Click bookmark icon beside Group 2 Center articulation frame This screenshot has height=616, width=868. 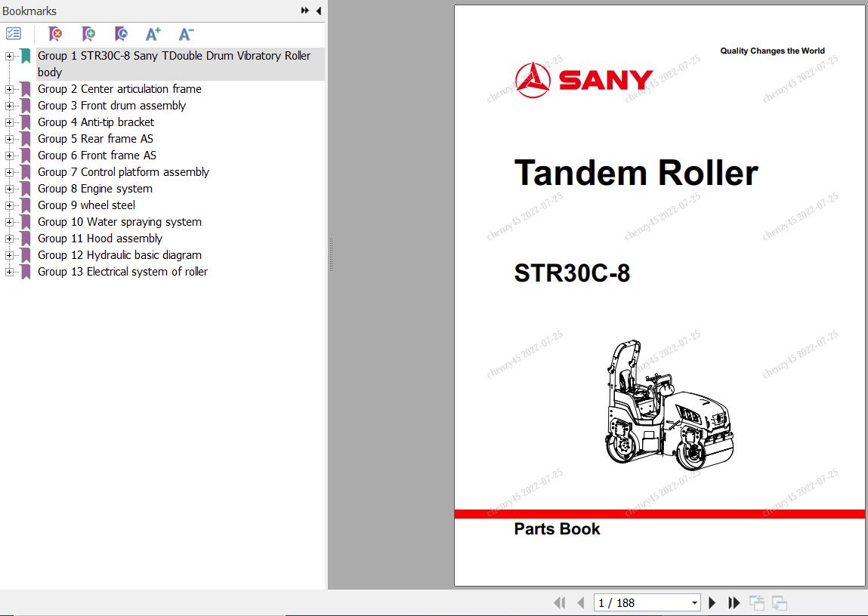pos(26,89)
